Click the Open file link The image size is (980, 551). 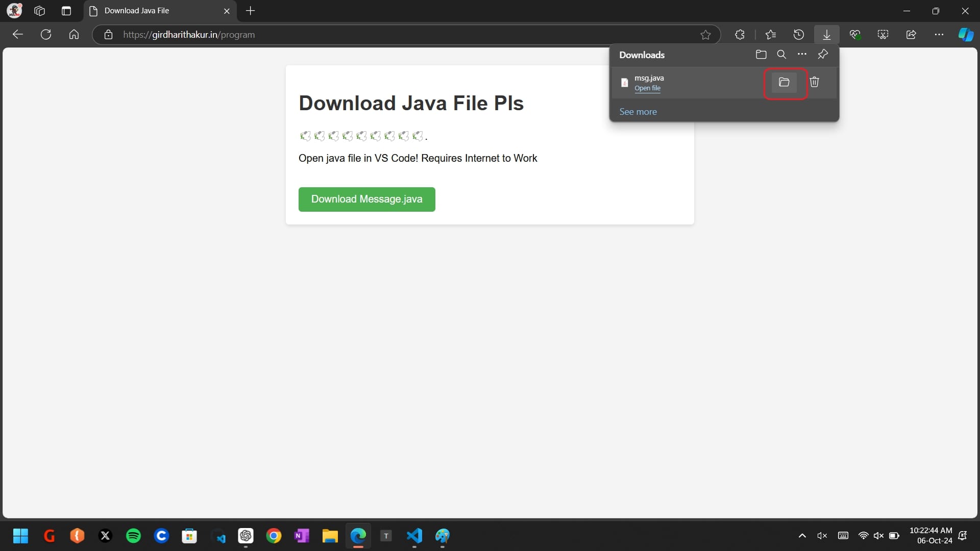pyautogui.click(x=647, y=88)
